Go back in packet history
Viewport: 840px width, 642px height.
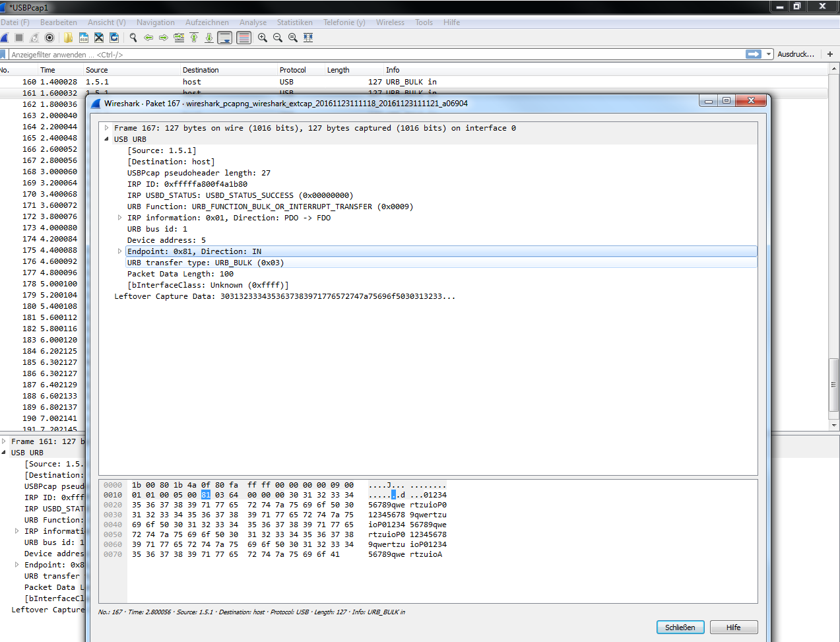pos(148,38)
